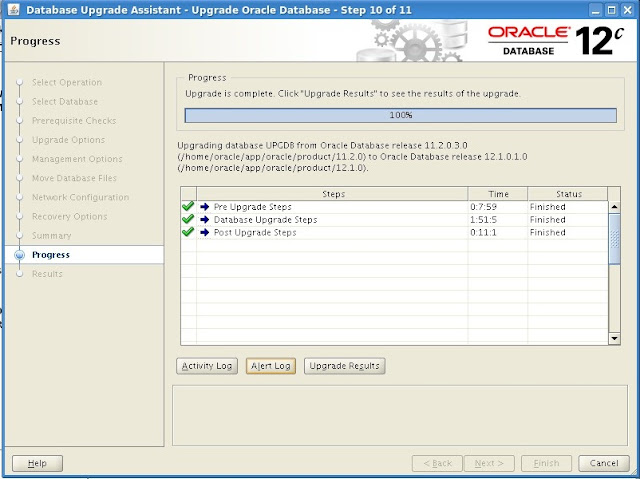This screenshot has width=640, height=479.
Task: Click the steps table scroll-up arrow
Action: (x=614, y=207)
